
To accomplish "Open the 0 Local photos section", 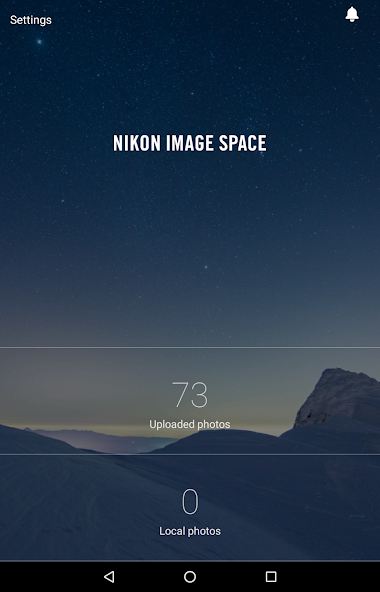I will pos(190,508).
